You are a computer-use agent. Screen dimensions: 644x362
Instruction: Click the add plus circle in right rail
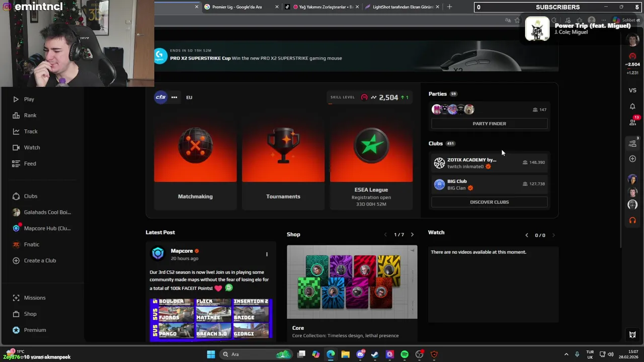pyautogui.click(x=632, y=159)
